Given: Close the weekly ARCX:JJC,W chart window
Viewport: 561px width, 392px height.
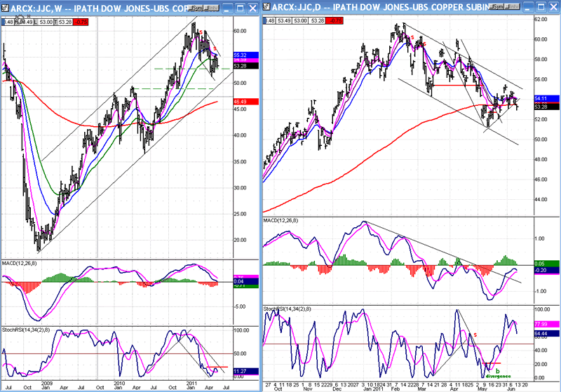Looking at the screenshot, I should [x=253, y=8].
